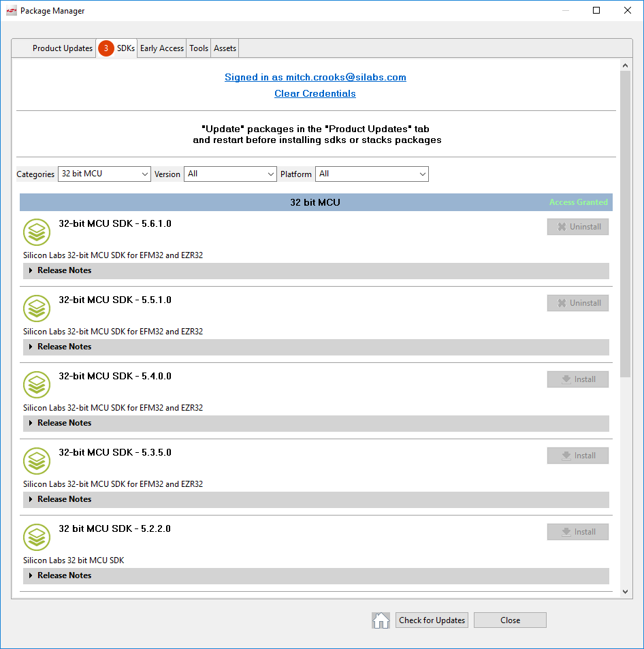
Task: Open the Platform filter dropdown
Action: (372, 174)
